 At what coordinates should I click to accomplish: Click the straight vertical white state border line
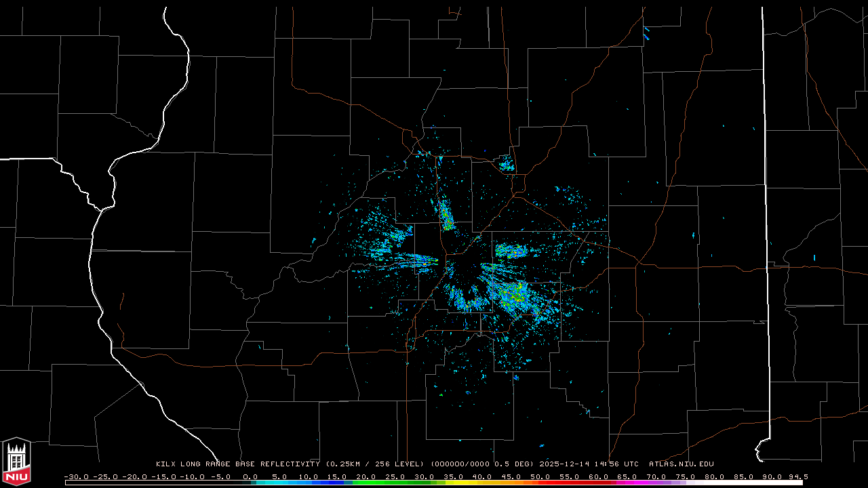(765, 203)
